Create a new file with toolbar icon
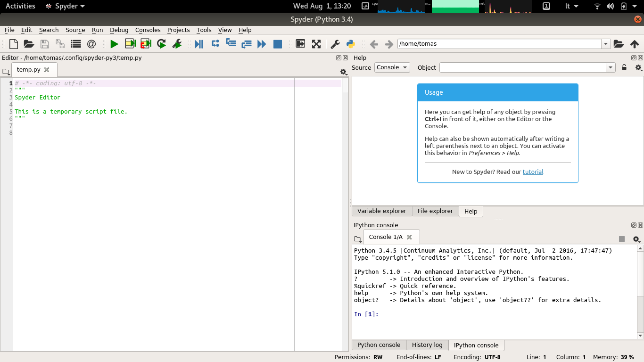The height and width of the screenshot is (362, 644). pos(14,44)
